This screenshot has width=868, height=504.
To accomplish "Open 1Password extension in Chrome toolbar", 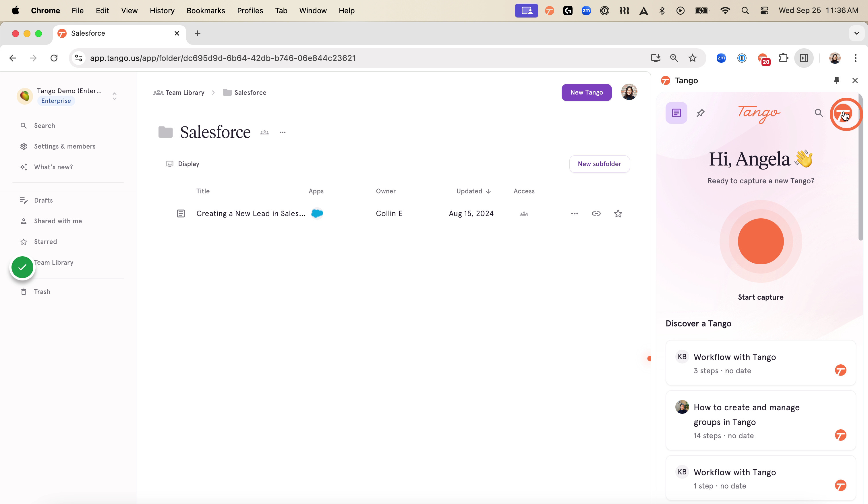I will pyautogui.click(x=742, y=58).
